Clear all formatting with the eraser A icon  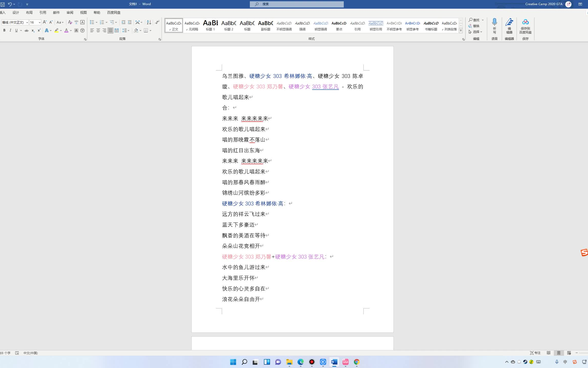point(70,22)
